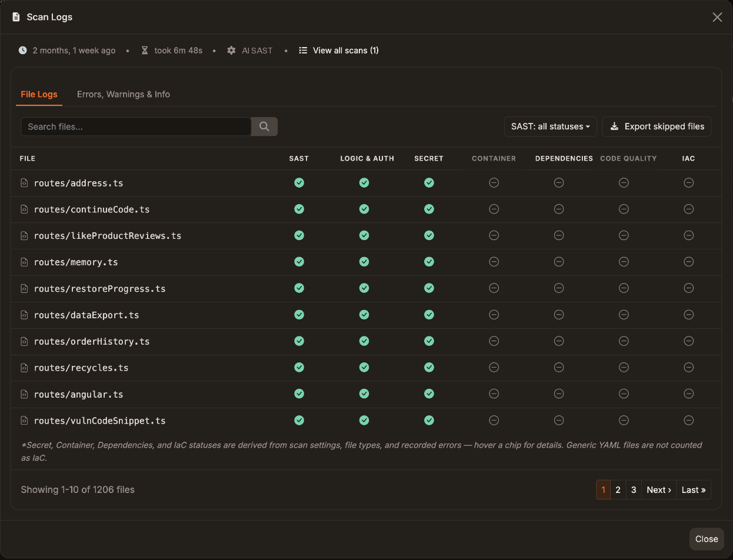Select file name routes/dataExport.ts
This screenshot has width=733, height=560.
[86, 315]
